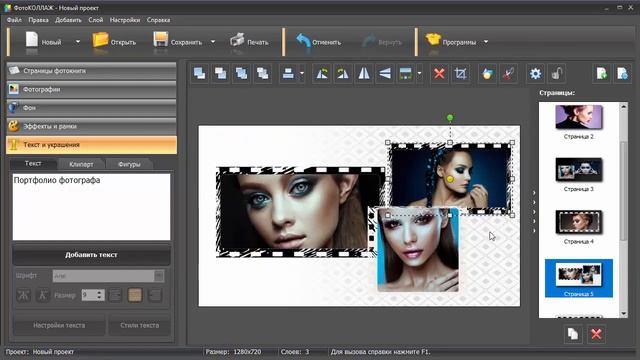Click the page settings icon with blue badge
Screen dimensions: 640x360
click(622, 74)
